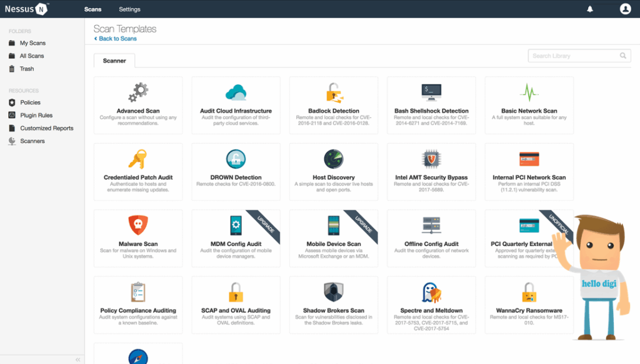Select the Audit Cloud Infrastructure cloud icon

click(x=236, y=92)
